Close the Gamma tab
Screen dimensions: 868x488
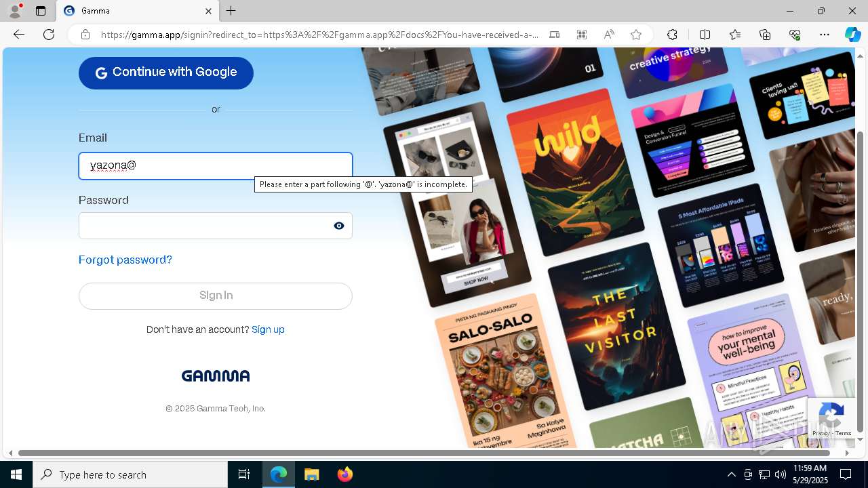[x=208, y=11]
